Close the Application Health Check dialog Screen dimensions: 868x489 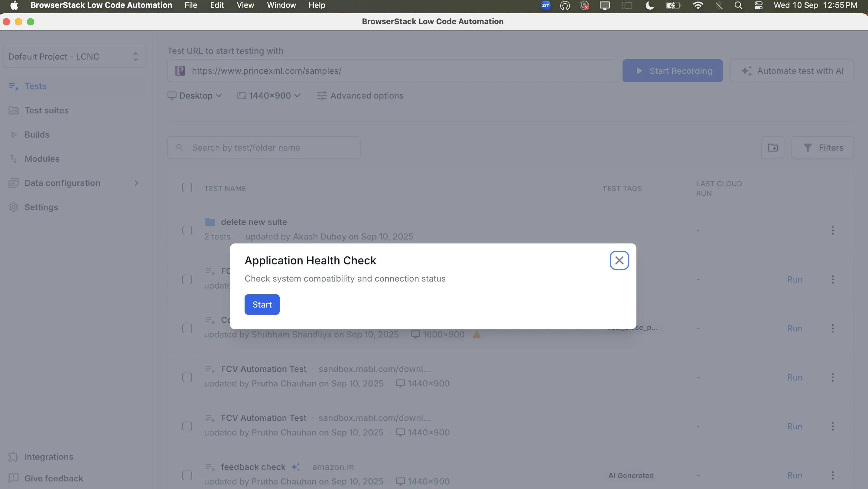[619, 260]
